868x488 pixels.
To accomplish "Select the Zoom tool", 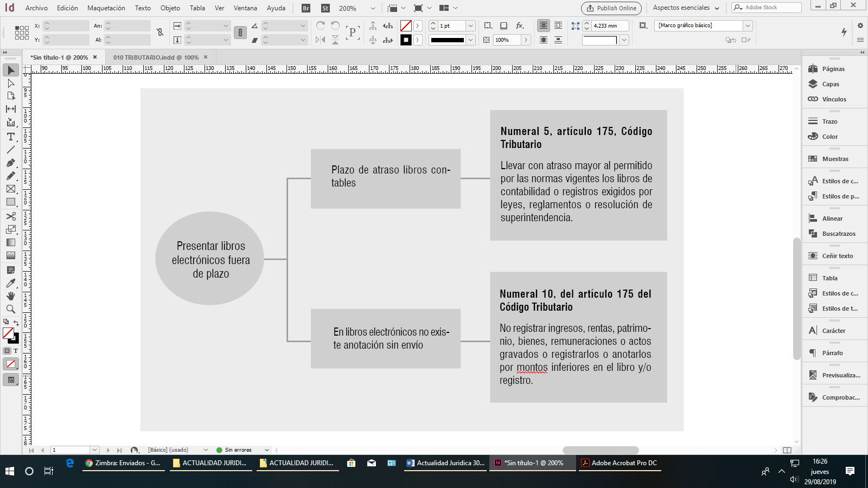I will tap(11, 309).
